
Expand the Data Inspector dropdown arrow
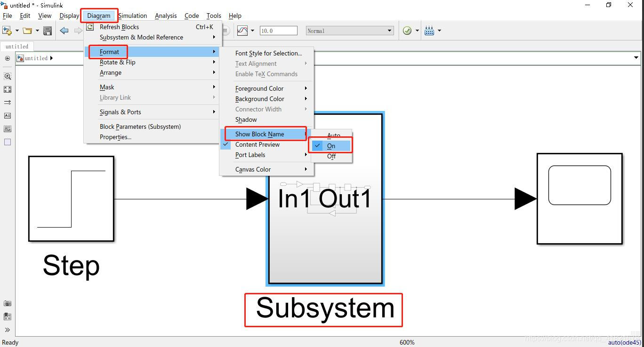click(x=253, y=31)
